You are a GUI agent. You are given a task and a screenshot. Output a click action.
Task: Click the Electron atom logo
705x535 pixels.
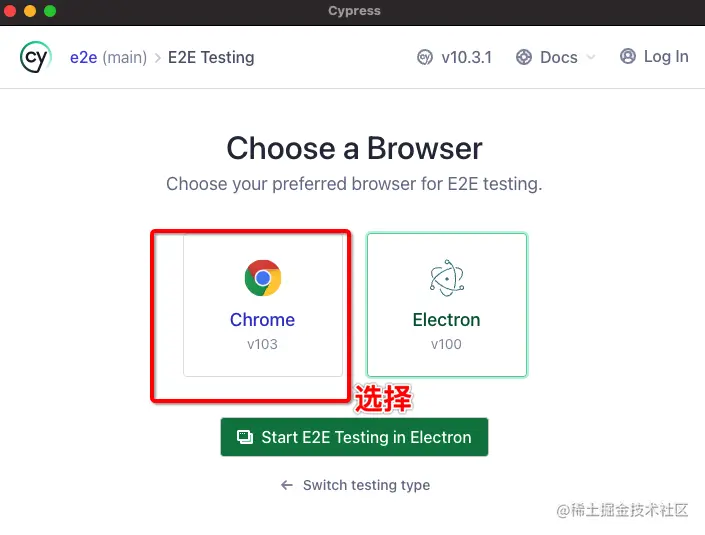click(446, 278)
